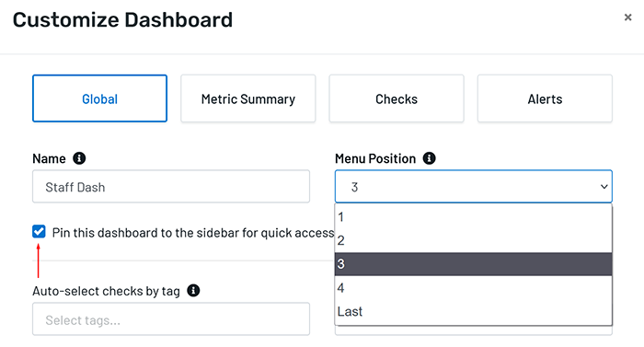Select highlighted option 3 in list
Viewport: 644px width, 347px height.
(x=473, y=264)
